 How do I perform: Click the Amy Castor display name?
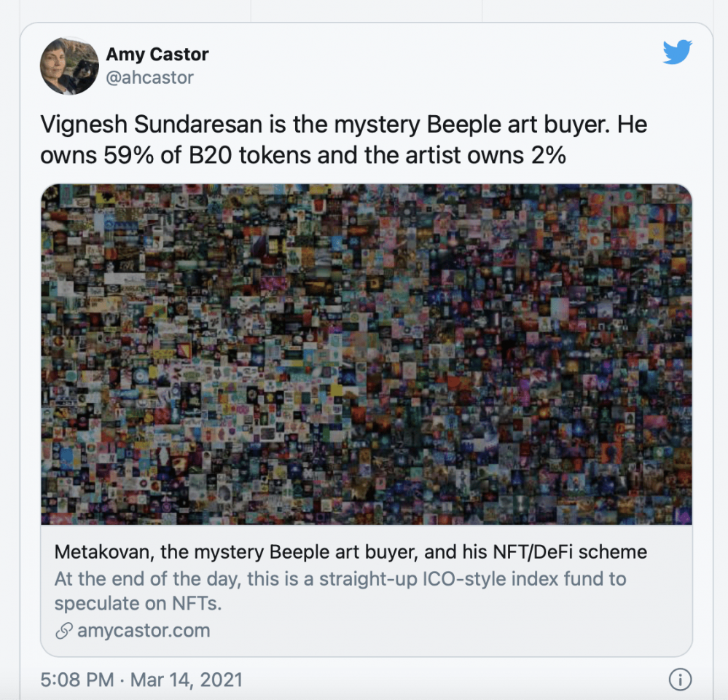[x=157, y=54]
